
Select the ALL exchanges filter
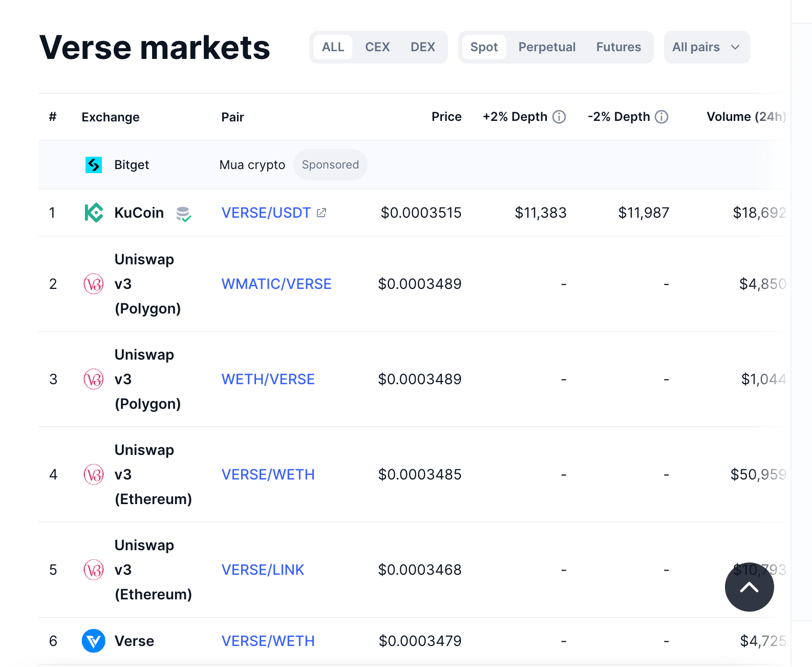pos(333,47)
